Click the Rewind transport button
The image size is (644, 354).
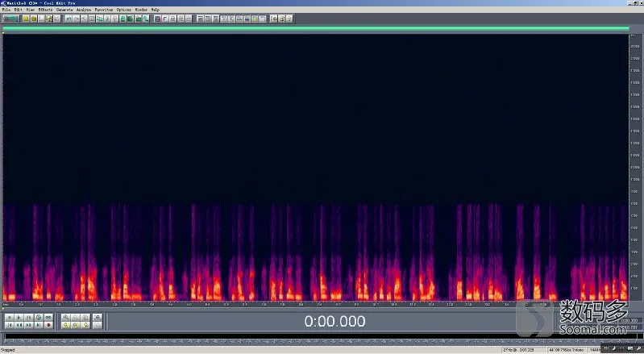19,325
